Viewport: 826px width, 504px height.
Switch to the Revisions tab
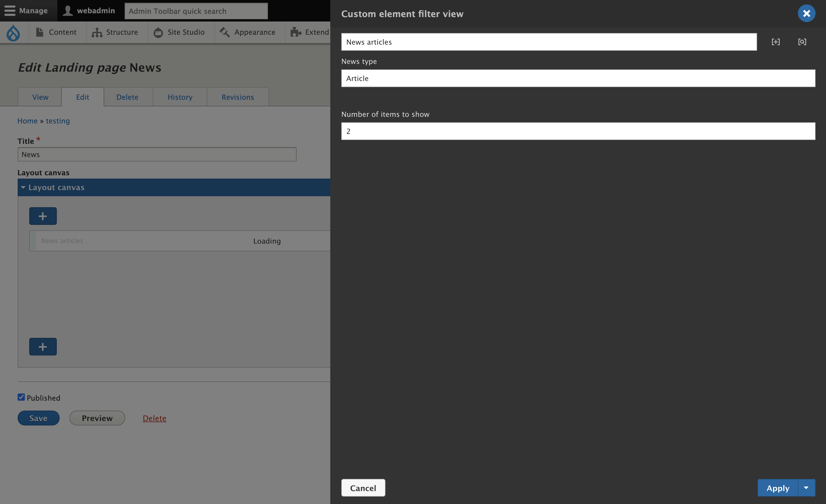tap(238, 97)
